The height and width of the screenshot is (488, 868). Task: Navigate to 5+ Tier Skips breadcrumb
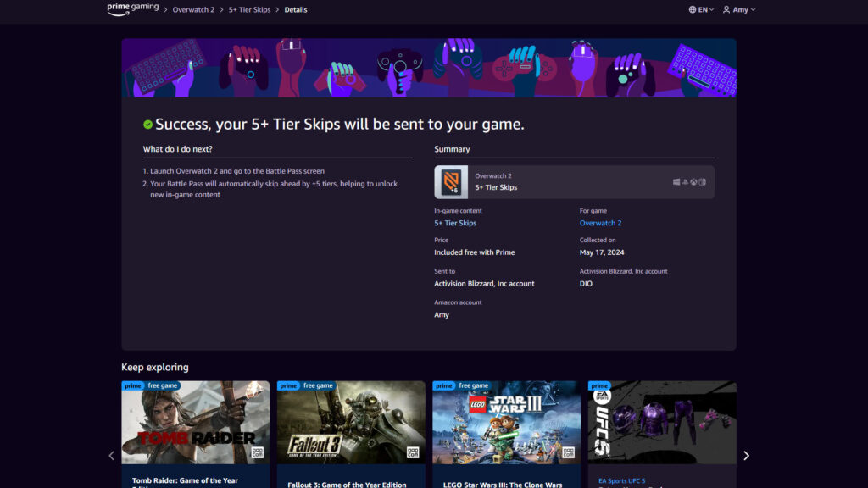coord(249,10)
